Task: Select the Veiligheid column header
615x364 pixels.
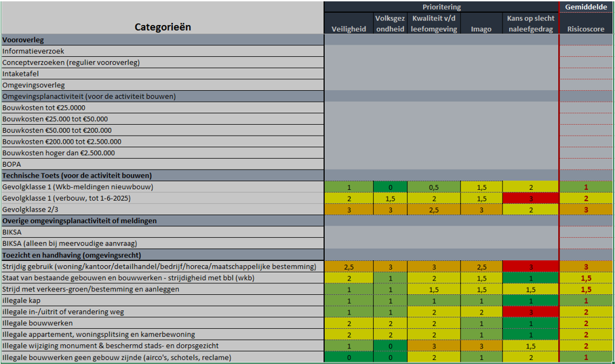Action: click(349, 28)
